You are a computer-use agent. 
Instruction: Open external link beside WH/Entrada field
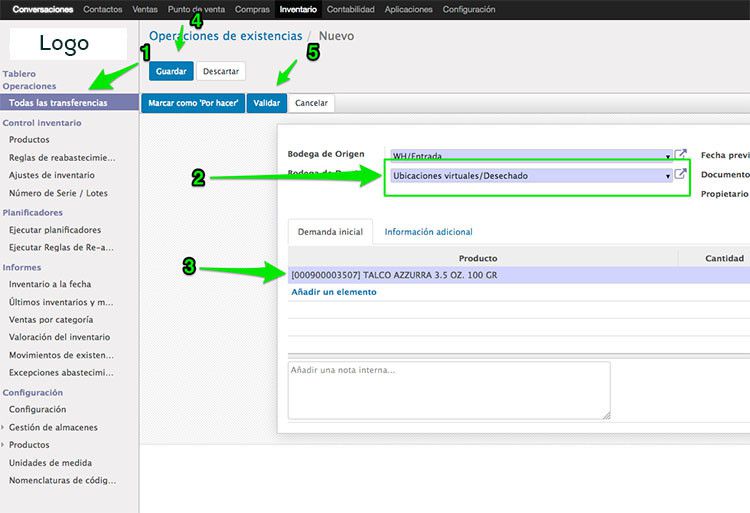click(680, 154)
